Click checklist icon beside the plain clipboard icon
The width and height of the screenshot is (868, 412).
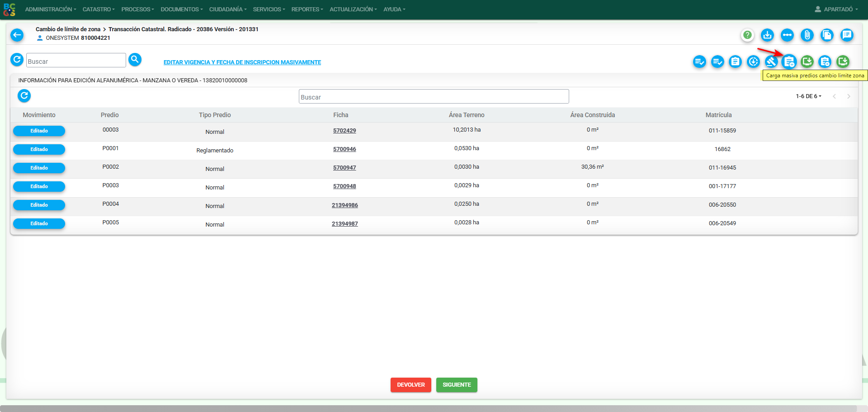[717, 62]
